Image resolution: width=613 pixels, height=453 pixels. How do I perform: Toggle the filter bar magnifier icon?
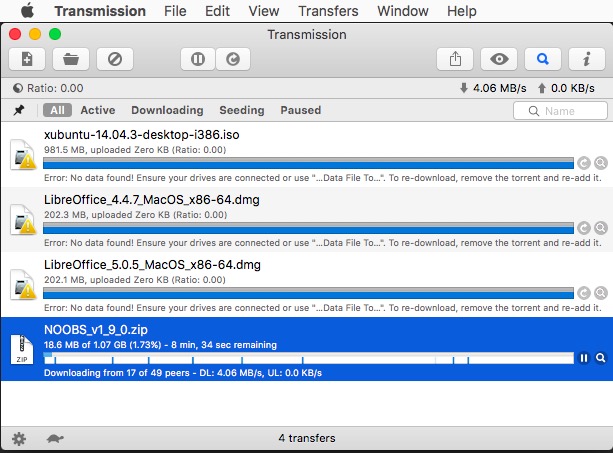543,59
